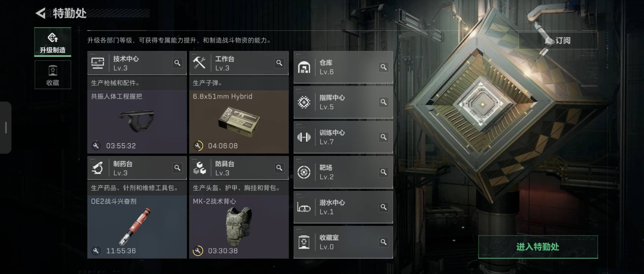Open the magnifier icon for 技术中心
Viewport: 644px width, 274px height.
click(x=177, y=63)
